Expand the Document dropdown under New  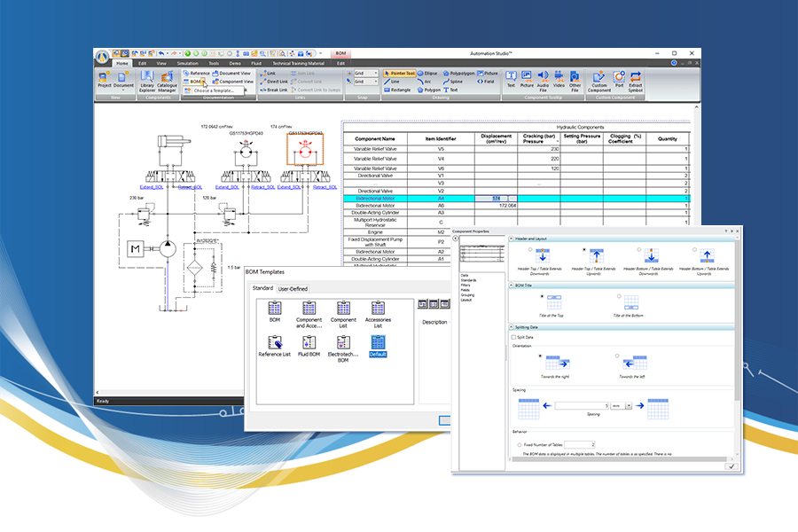tap(122, 90)
